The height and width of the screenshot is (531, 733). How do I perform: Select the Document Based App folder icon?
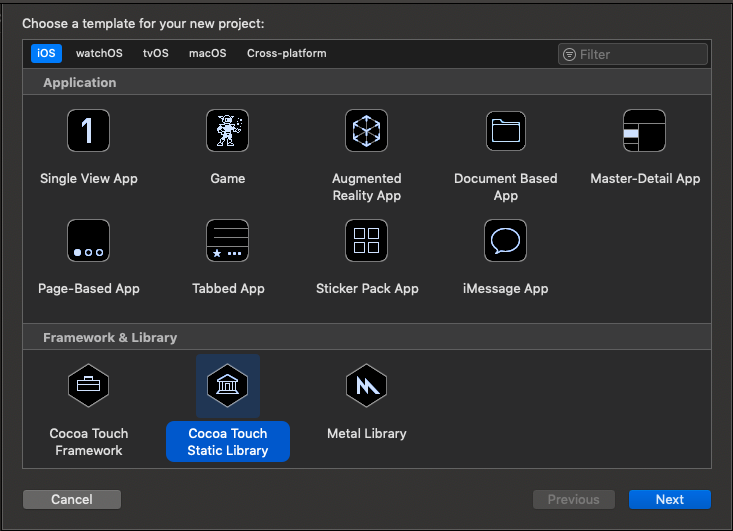coord(506,131)
